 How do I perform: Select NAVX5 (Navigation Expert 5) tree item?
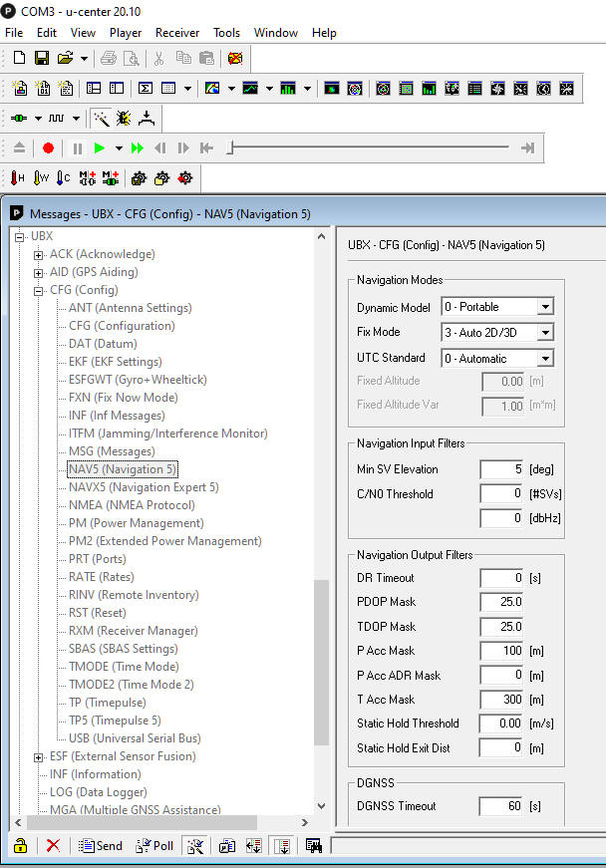[x=144, y=487]
